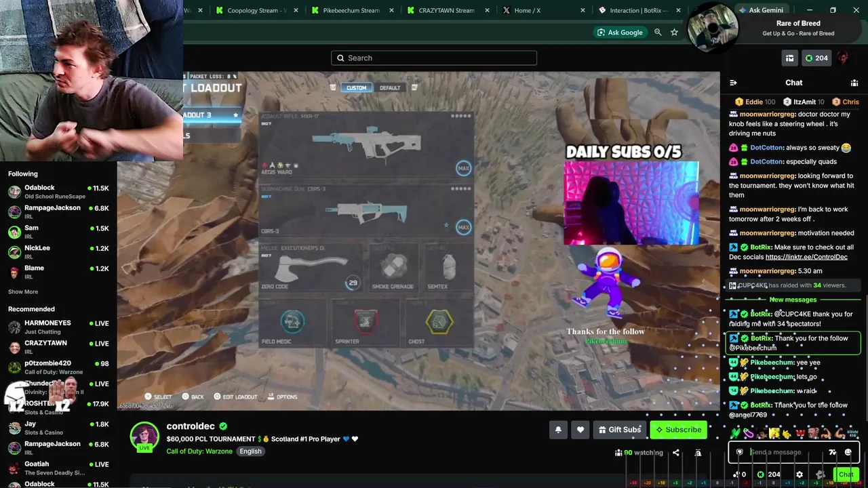The image size is (868, 488).
Task: Switch to the Pikebeechum Stream tab
Action: (353, 10)
